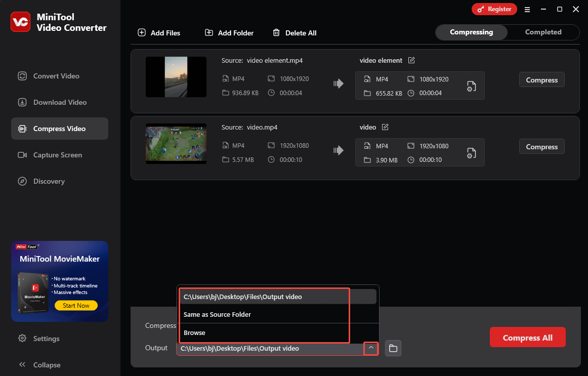Switch to the Completed tab
588x376 pixels.
coord(543,32)
